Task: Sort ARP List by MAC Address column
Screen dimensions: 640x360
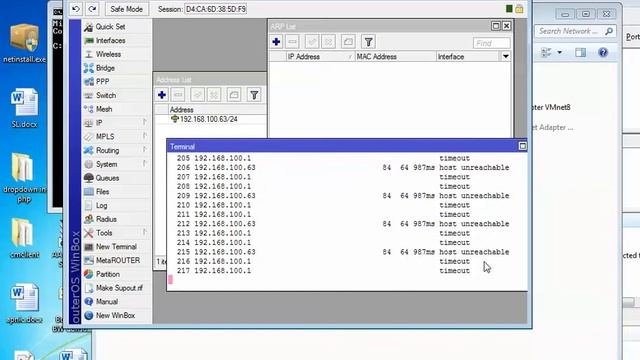Action: (x=395, y=57)
